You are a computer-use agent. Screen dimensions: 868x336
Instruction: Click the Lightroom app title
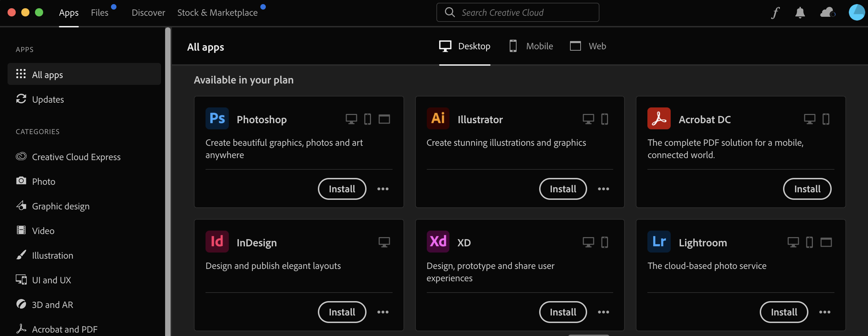point(703,243)
